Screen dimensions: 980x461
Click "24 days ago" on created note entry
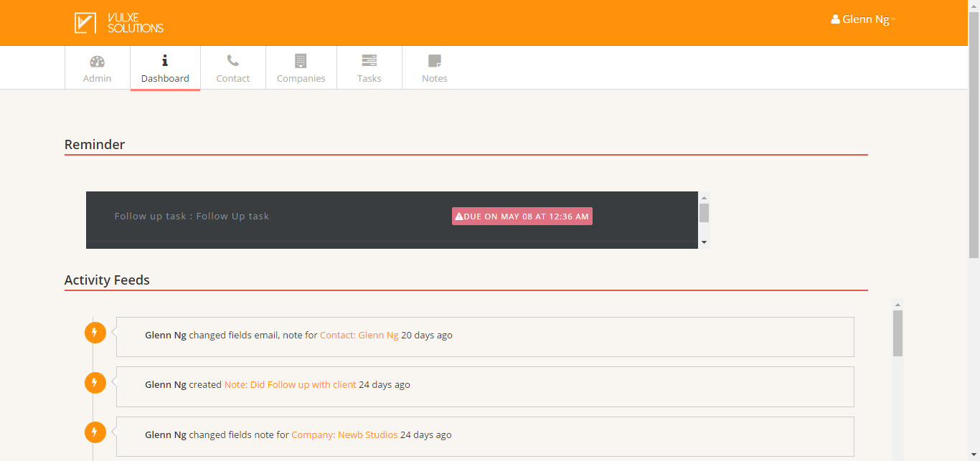click(385, 384)
